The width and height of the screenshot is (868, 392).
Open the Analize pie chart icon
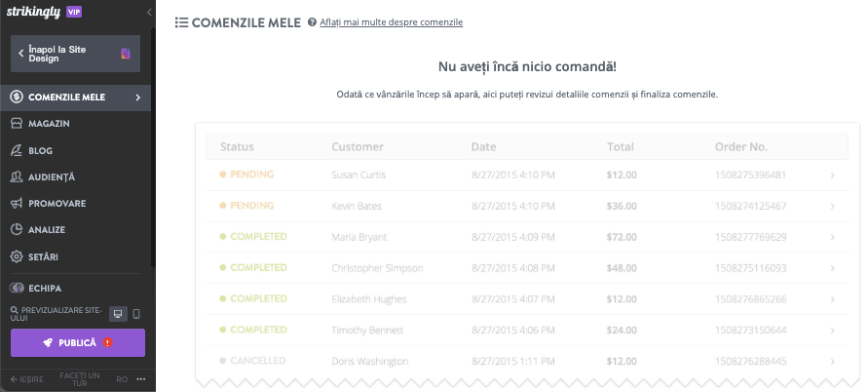point(17,229)
